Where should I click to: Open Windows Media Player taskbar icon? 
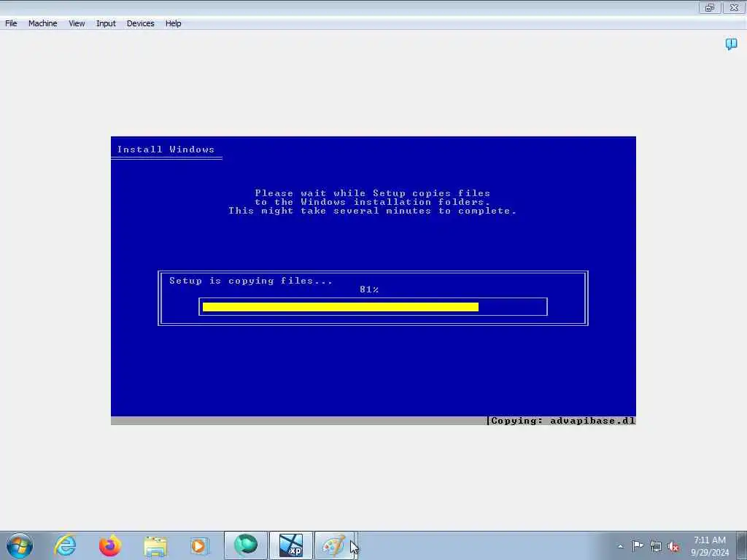(200, 545)
